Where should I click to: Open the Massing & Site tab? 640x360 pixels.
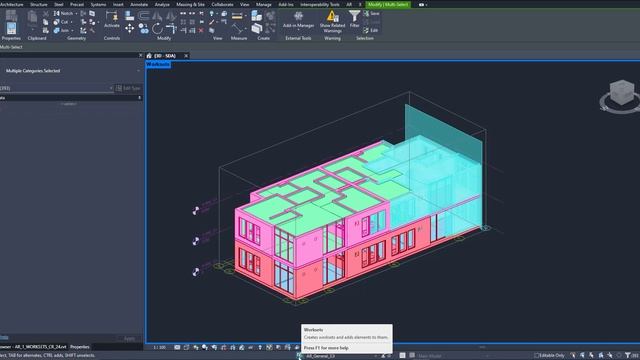(x=190, y=4)
